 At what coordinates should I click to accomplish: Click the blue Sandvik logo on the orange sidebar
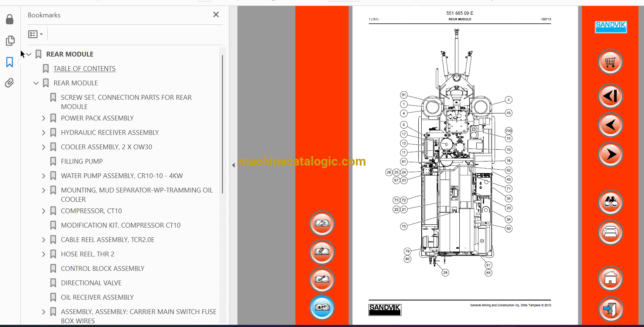(x=611, y=27)
